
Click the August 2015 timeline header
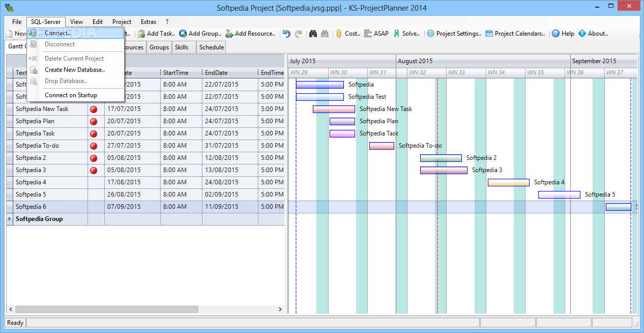click(x=483, y=61)
